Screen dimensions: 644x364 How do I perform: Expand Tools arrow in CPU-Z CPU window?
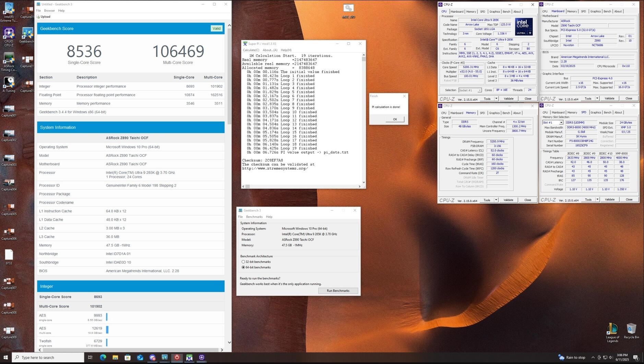tap(496, 99)
